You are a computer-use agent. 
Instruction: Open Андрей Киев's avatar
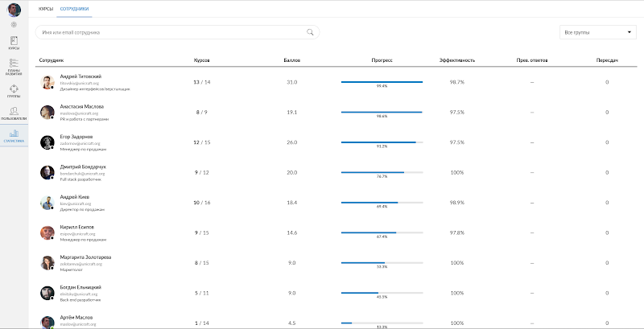click(x=47, y=203)
